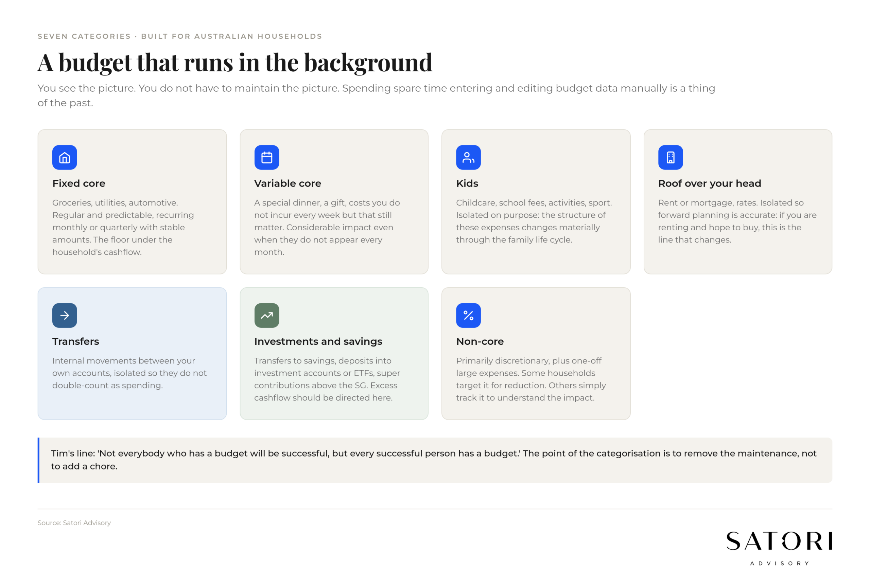The height and width of the screenshot is (588, 870).
Task: Click the 'Internal movements between your' description
Action: click(x=129, y=373)
